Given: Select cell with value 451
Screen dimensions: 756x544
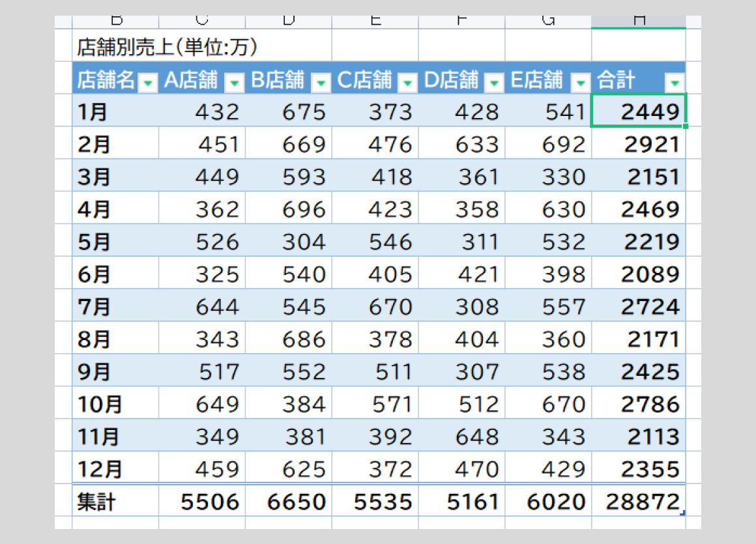Looking at the screenshot, I should pyautogui.click(x=202, y=143).
